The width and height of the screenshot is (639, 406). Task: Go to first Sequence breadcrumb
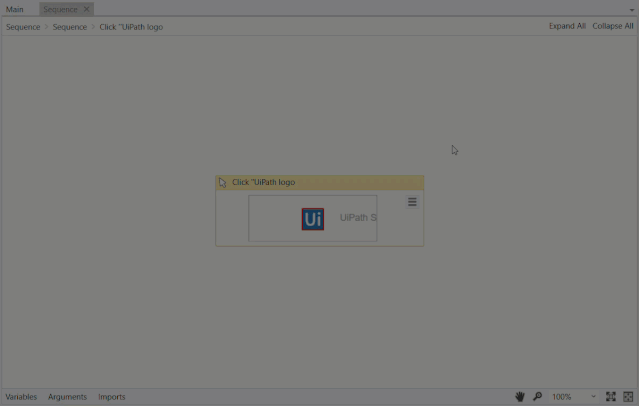click(23, 27)
